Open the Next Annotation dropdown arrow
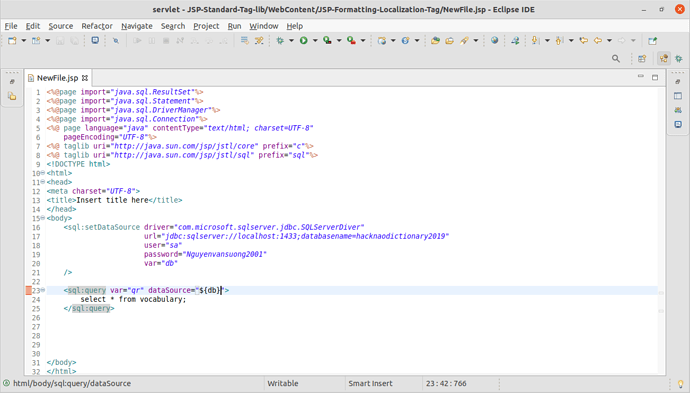This screenshot has height=393, width=690. pyautogui.click(x=547, y=40)
